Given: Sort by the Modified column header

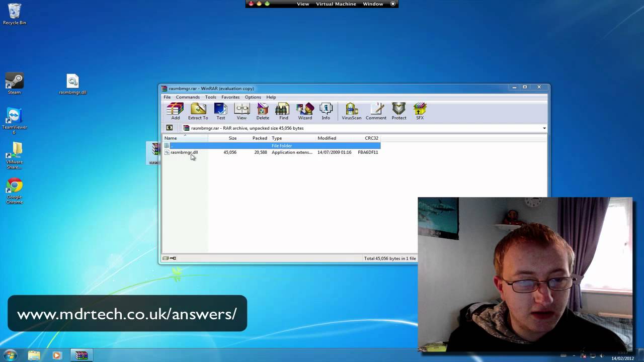Looking at the screenshot, I should (335, 138).
